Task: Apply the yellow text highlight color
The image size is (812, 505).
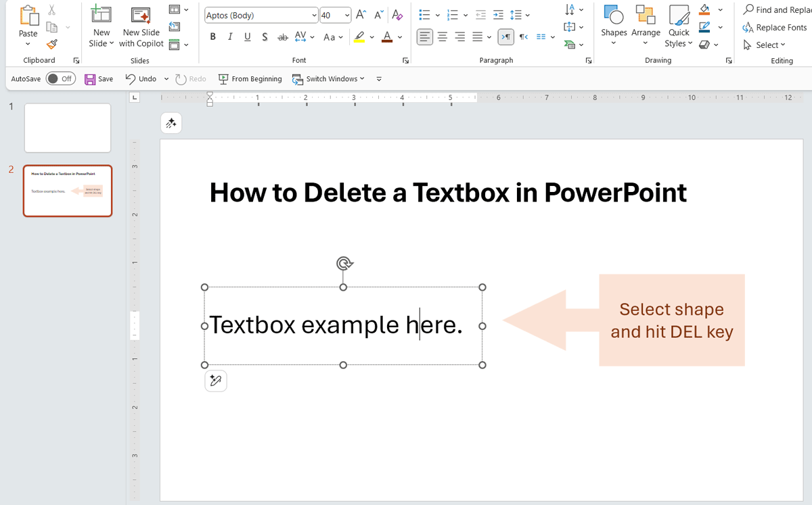Action: click(x=359, y=37)
